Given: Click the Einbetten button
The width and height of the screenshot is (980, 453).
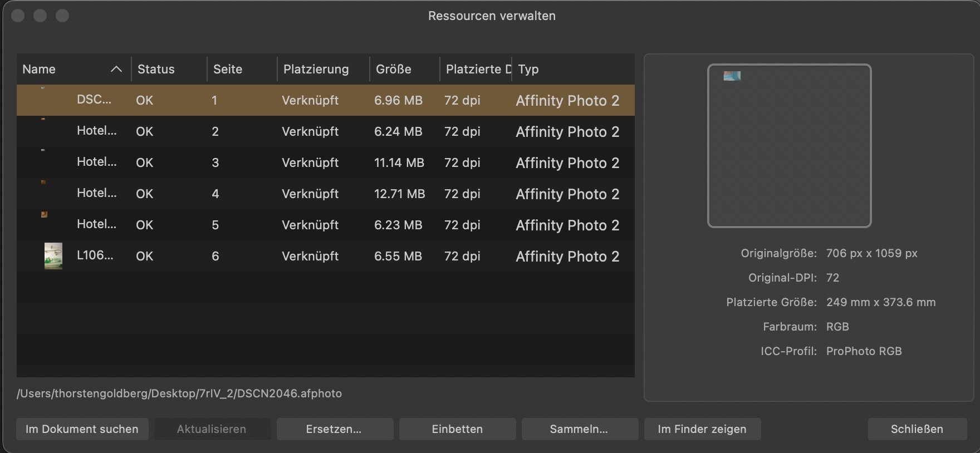Looking at the screenshot, I should pos(457,429).
